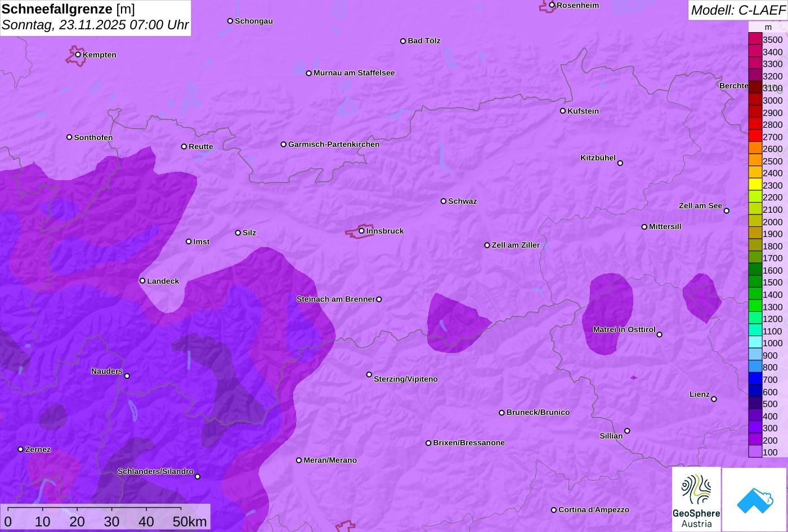Click the Mittersill label
The image size is (788, 532).
click(x=665, y=226)
